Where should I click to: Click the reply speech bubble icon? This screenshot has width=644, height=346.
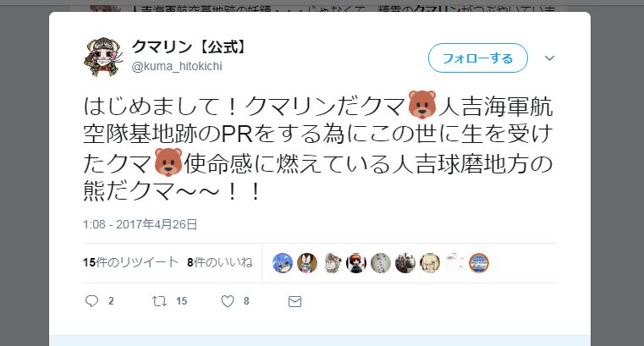tap(91, 301)
